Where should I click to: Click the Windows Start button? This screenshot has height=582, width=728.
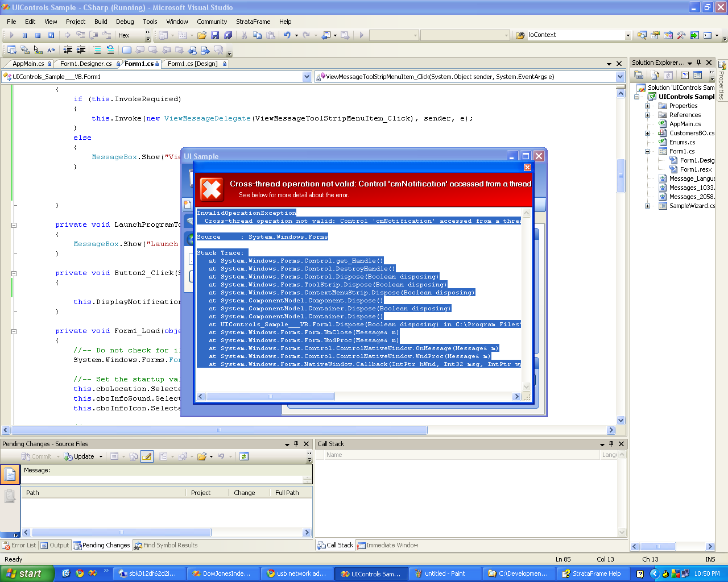coord(27,573)
